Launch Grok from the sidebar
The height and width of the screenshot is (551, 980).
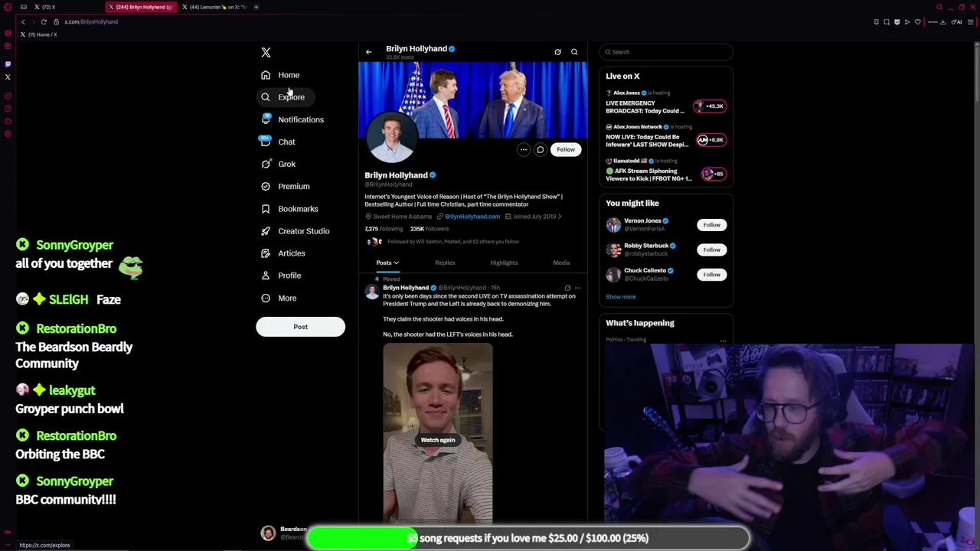click(278, 164)
